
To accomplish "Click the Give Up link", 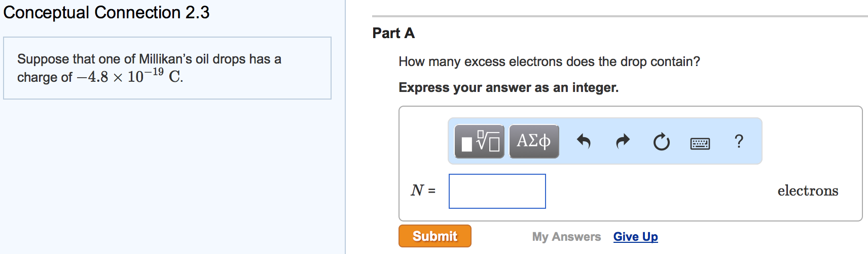I will (635, 237).
